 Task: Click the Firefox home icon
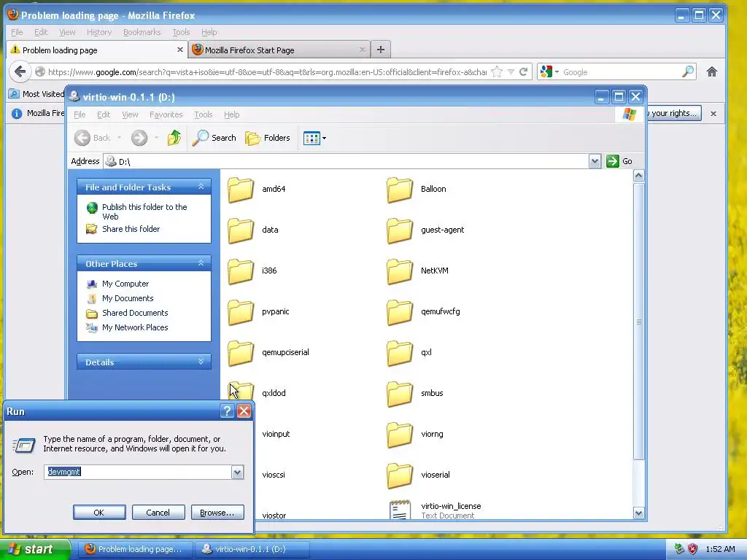tap(712, 72)
